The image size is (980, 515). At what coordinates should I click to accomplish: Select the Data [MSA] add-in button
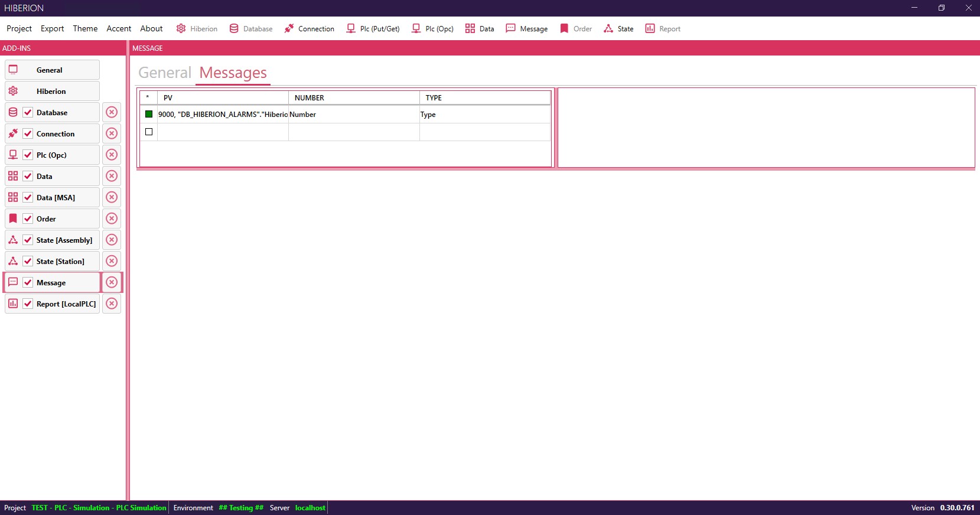[52, 197]
